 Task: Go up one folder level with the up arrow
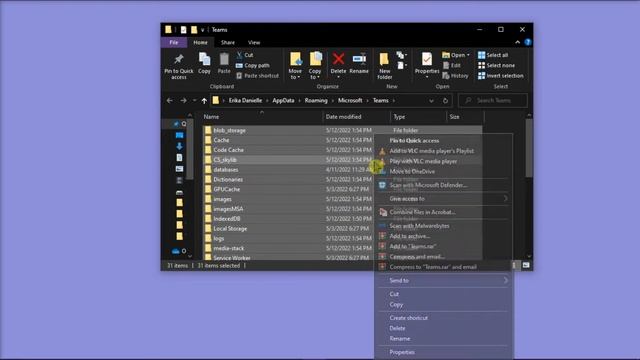pos(204,100)
